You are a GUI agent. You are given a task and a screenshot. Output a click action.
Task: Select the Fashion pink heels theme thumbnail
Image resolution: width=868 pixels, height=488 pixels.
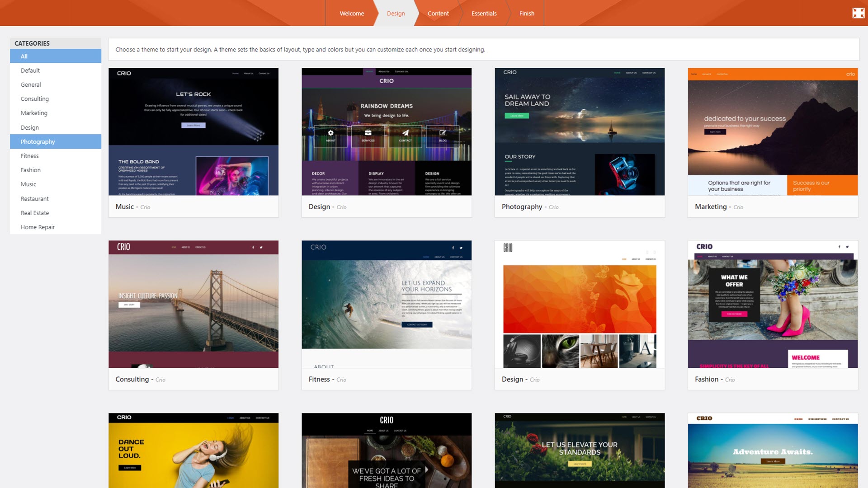(x=773, y=304)
